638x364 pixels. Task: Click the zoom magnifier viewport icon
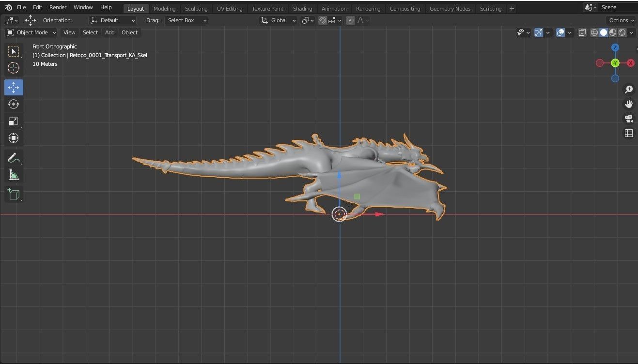tap(629, 90)
